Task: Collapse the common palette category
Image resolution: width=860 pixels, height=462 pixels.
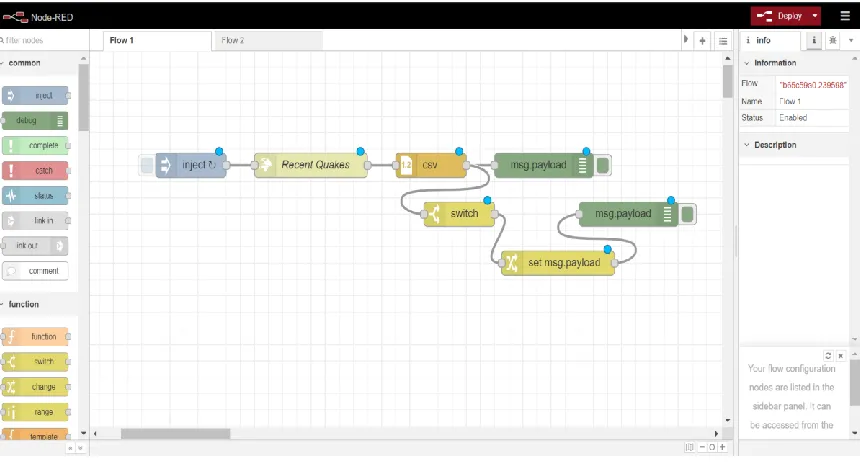Action: click(38, 63)
